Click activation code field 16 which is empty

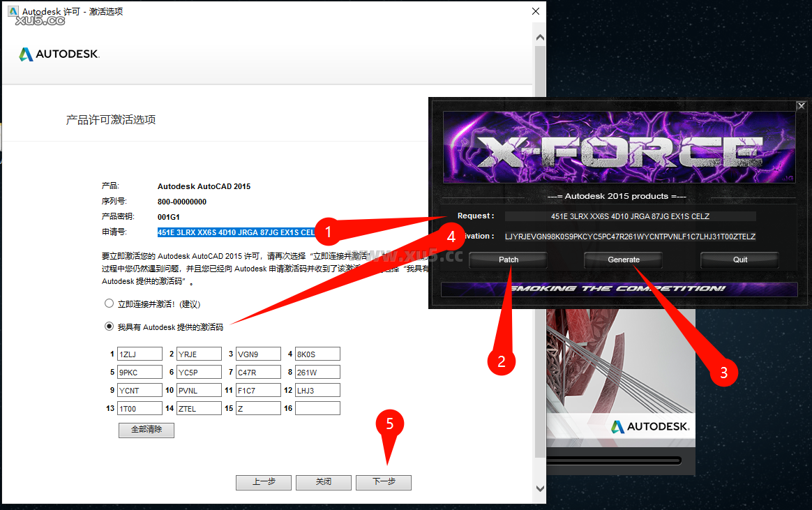coord(317,407)
